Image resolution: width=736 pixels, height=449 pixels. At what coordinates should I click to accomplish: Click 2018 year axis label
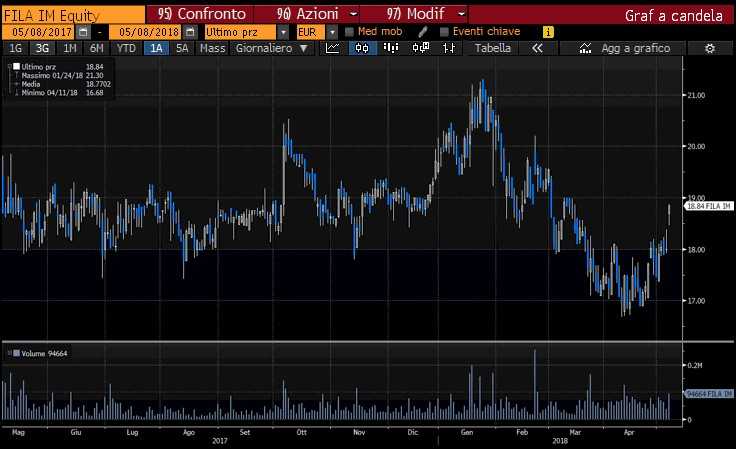click(560, 441)
